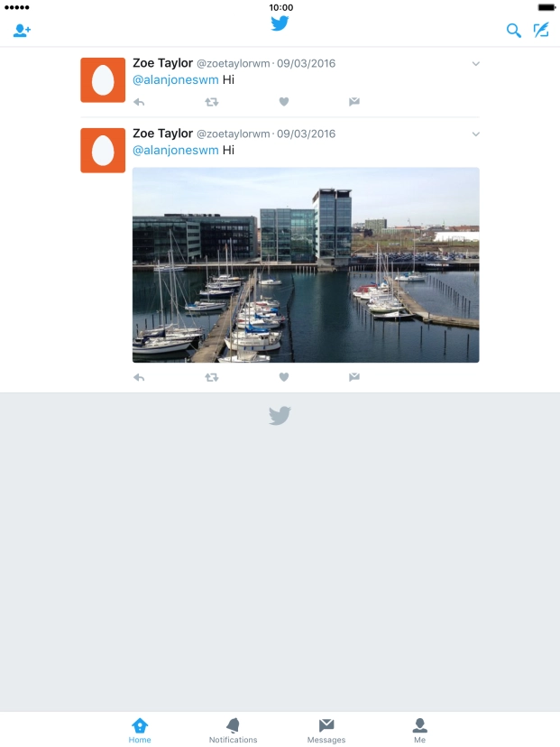
Task: Open the marina harbor photo
Action: point(306,265)
